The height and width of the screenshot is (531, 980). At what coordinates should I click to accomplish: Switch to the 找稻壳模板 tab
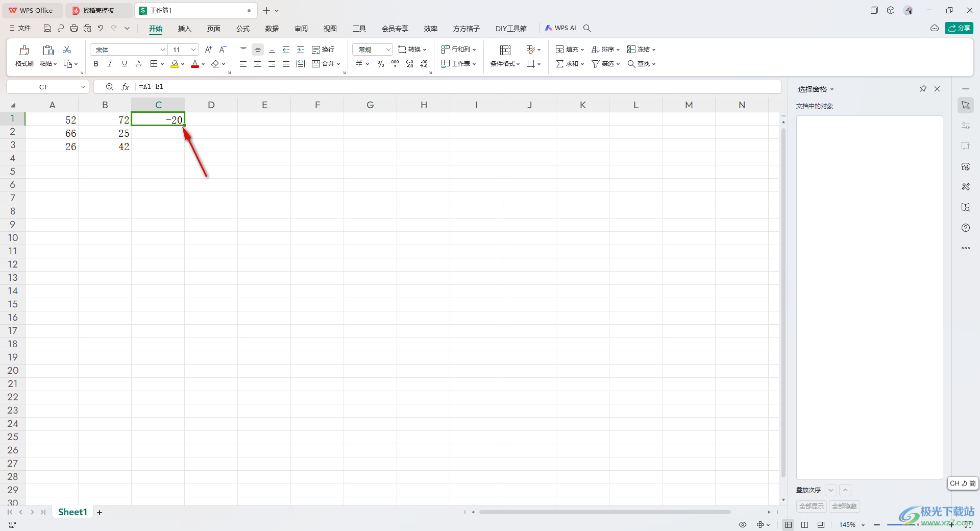click(x=99, y=11)
